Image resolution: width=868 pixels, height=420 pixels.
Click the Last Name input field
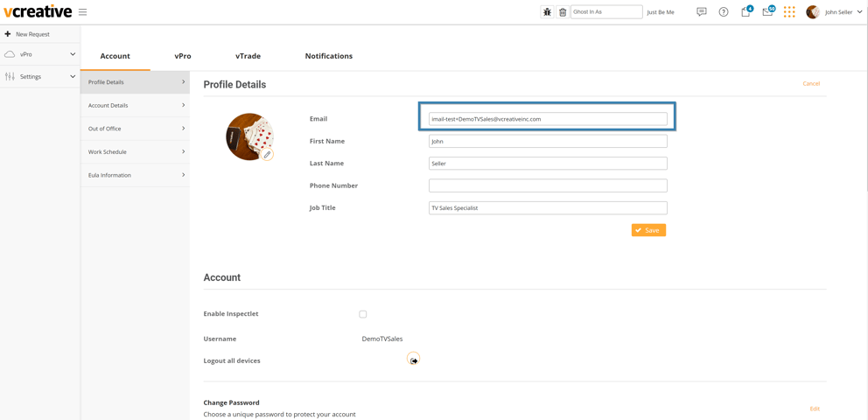(548, 164)
